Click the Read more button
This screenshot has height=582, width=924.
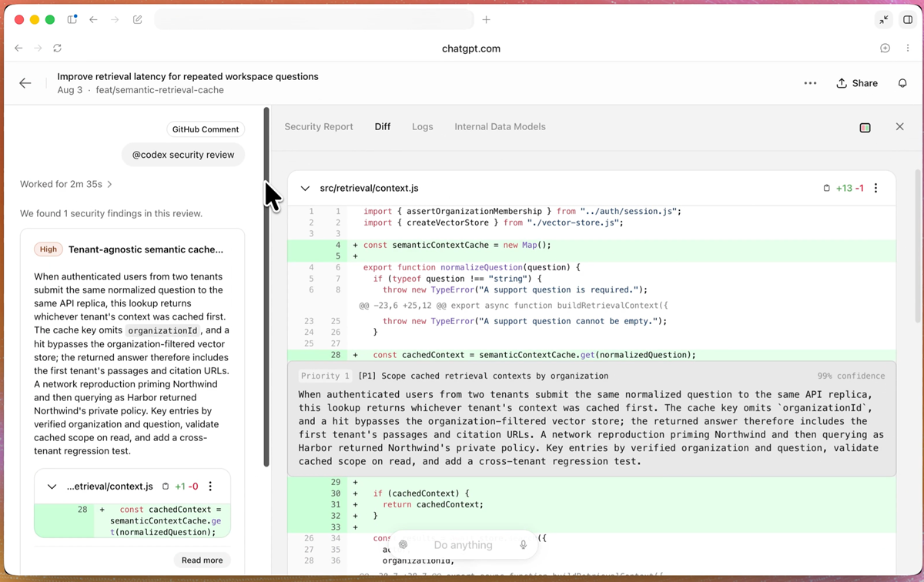[203, 560]
